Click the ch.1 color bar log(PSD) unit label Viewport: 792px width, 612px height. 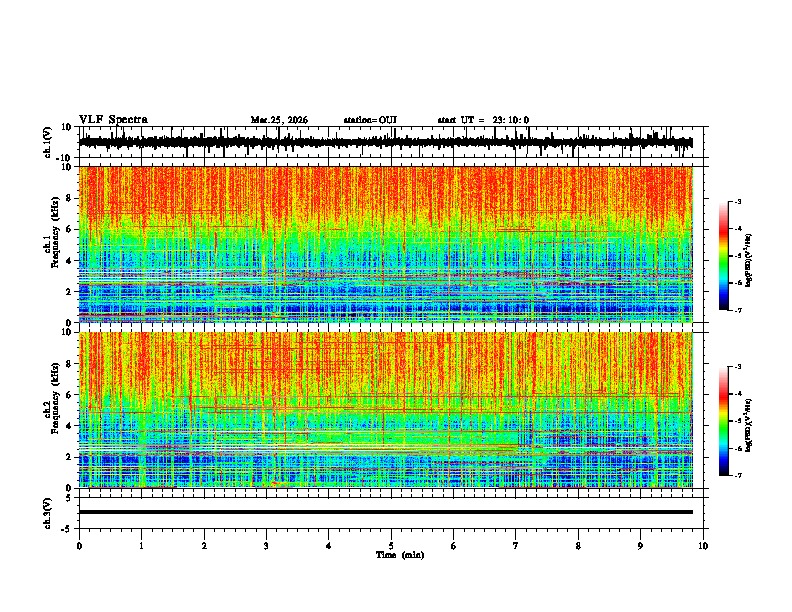[749, 261]
